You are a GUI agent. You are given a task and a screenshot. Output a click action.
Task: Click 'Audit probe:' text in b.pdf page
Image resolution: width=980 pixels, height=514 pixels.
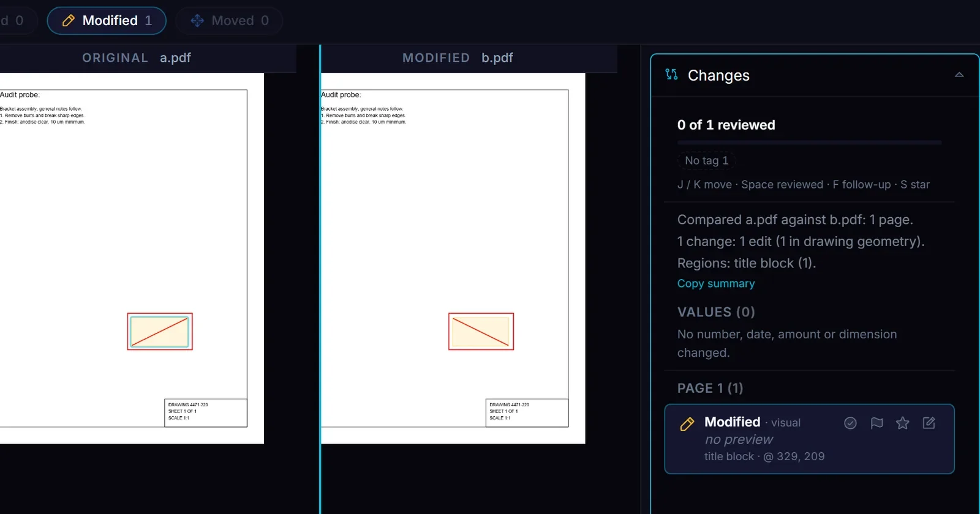[x=341, y=95]
